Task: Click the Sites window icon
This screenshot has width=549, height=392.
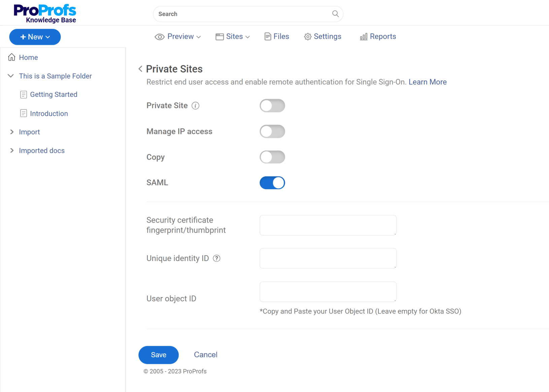Action: [219, 37]
